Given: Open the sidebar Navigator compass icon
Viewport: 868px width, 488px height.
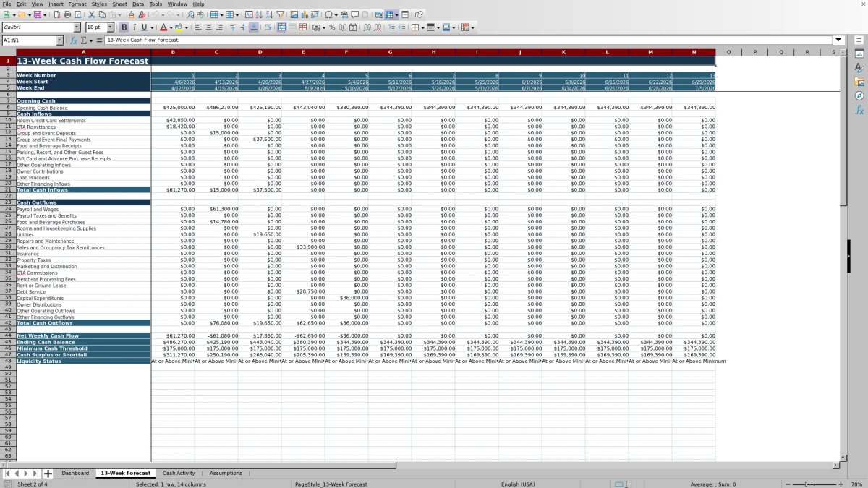Looking at the screenshot, I should (x=859, y=95).
